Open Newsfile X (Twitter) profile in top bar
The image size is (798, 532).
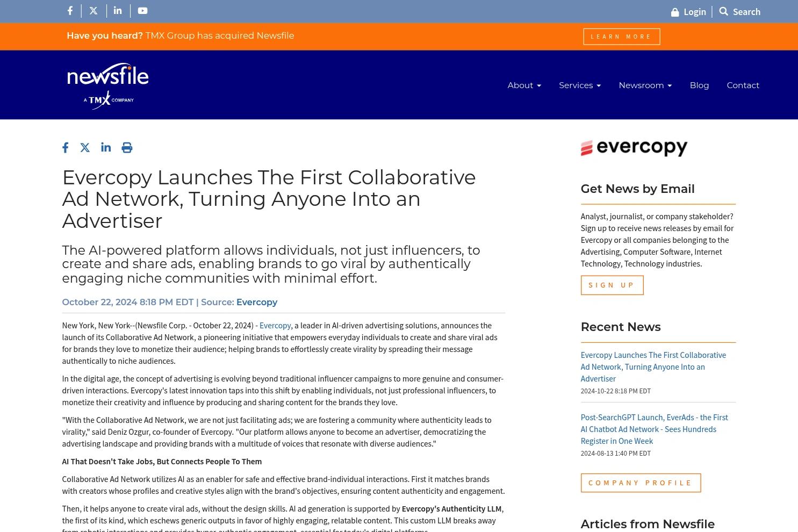94,11
